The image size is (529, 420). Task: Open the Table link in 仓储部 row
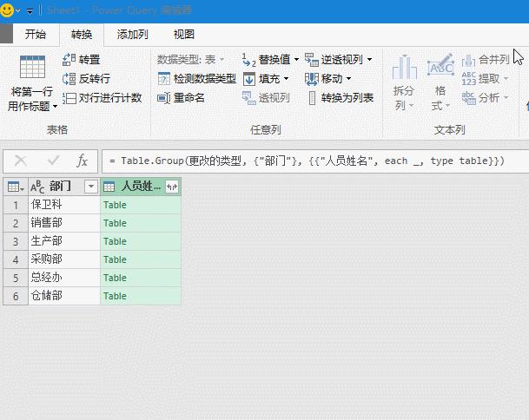[x=115, y=296]
